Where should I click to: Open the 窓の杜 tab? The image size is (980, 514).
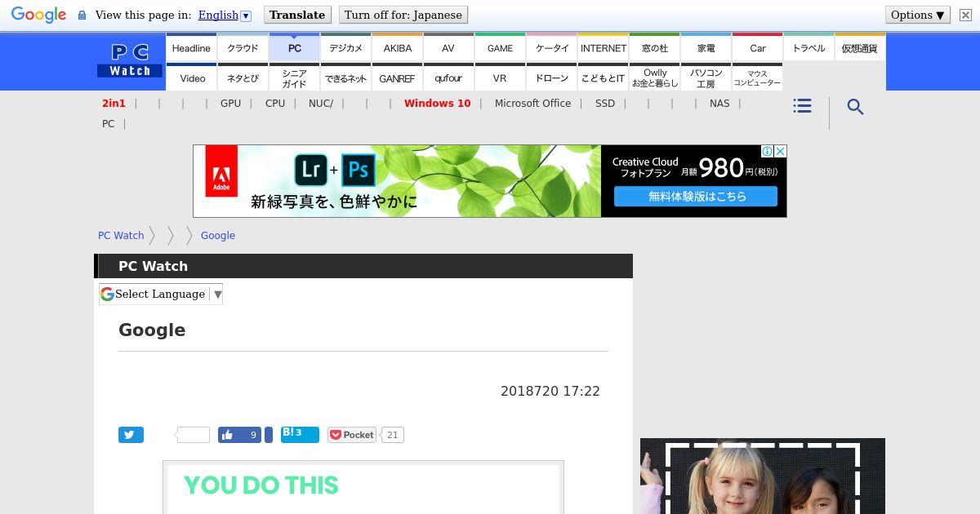(654, 47)
